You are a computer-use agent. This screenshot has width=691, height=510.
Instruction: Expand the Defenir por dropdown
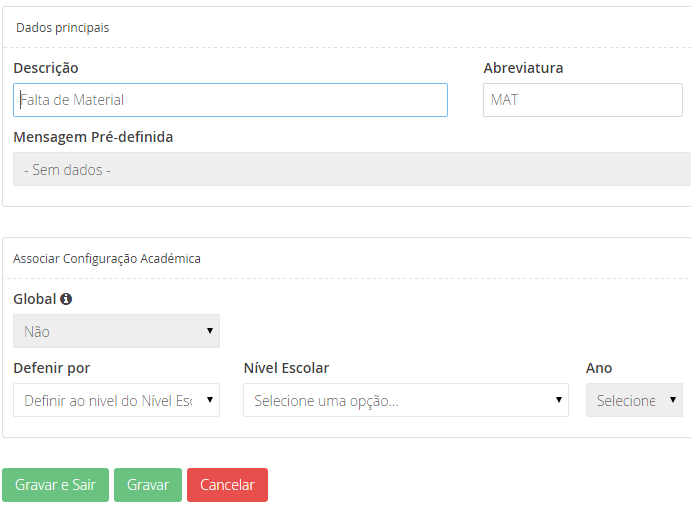(116, 400)
